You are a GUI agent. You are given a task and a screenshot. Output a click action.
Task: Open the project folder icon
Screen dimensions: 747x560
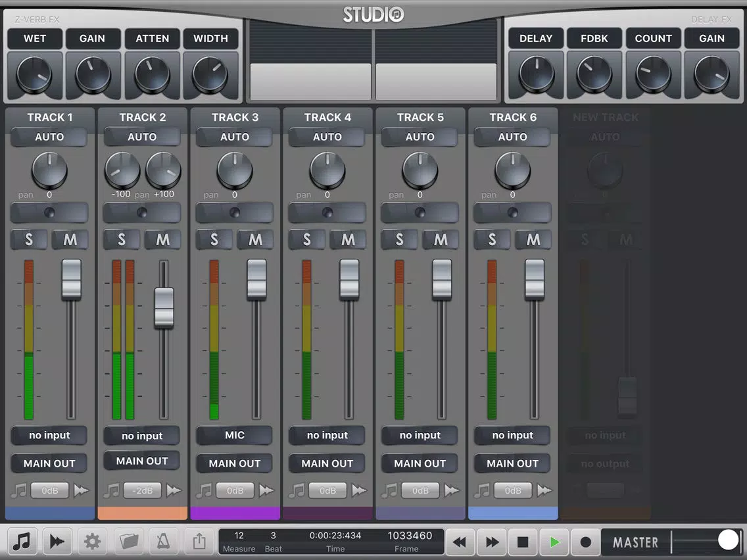(x=128, y=542)
